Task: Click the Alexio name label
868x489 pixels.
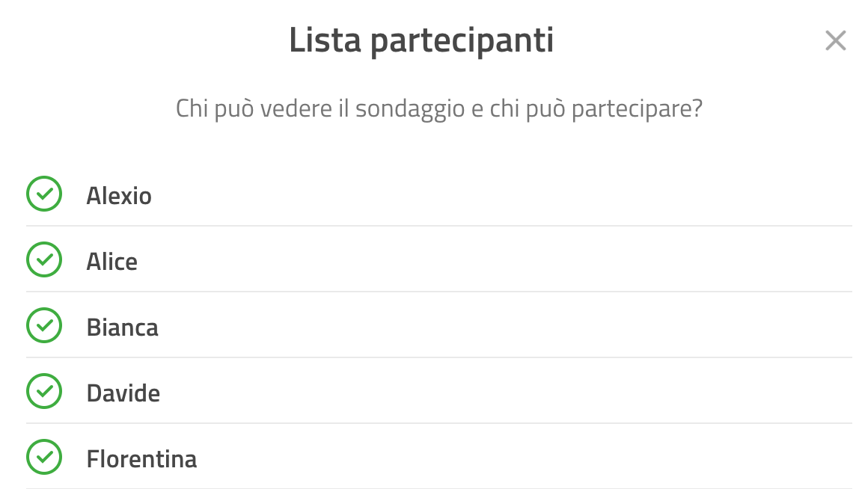Action: 119,196
